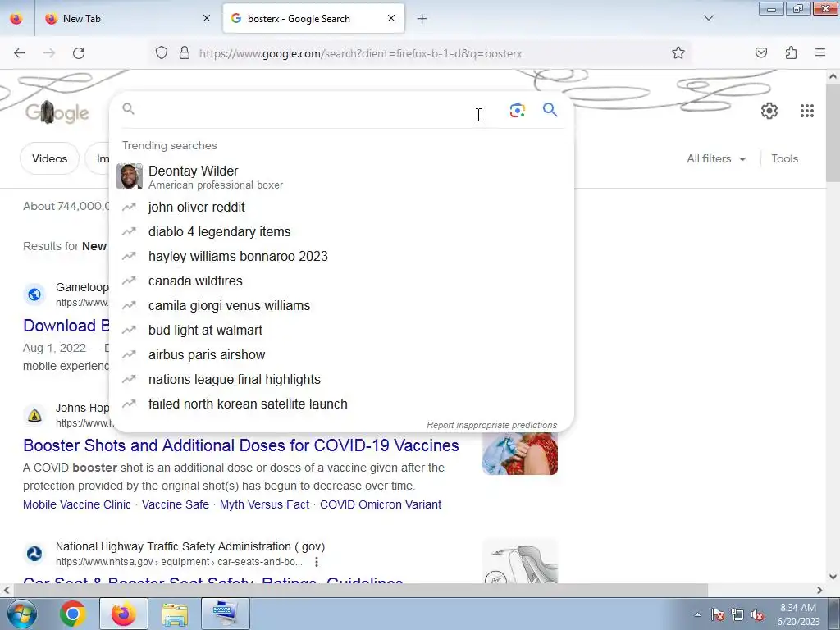The width and height of the screenshot is (840, 630).
Task: Open the on-screen keyboard taskbar item
Action: click(x=225, y=614)
